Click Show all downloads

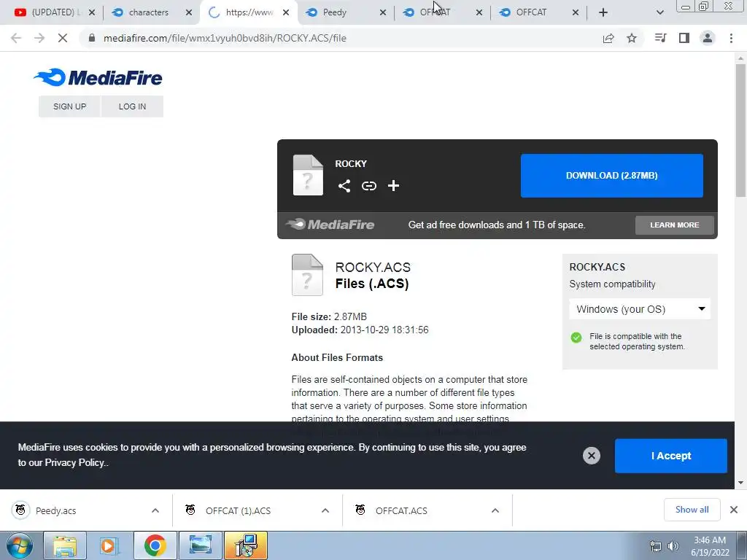click(692, 510)
